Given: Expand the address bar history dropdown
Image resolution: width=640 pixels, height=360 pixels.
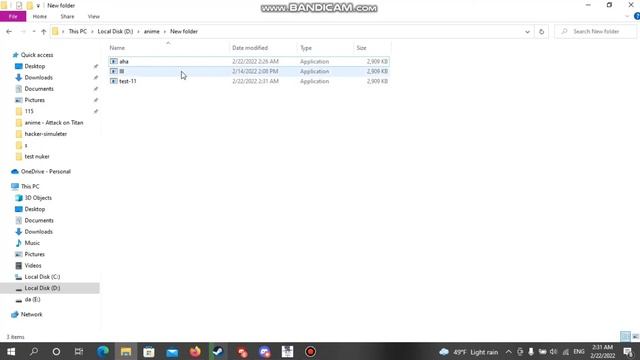Looking at the screenshot, I should click(x=527, y=31).
